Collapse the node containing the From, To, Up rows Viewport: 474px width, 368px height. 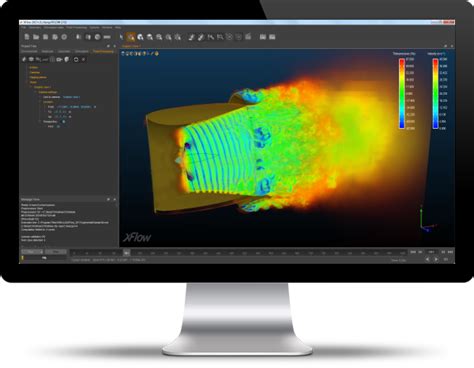(40, 102)
